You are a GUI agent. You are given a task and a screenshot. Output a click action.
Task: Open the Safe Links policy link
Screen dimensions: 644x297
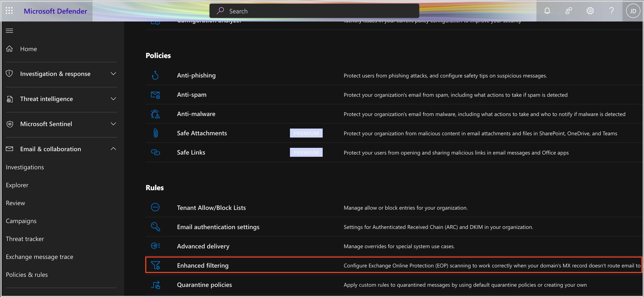click(x=191, y=152)
